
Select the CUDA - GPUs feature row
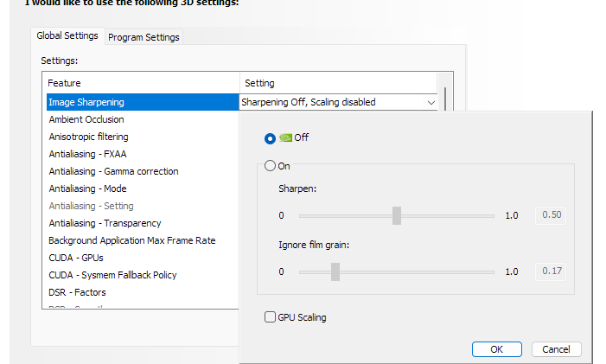click(x=77, y=258)
